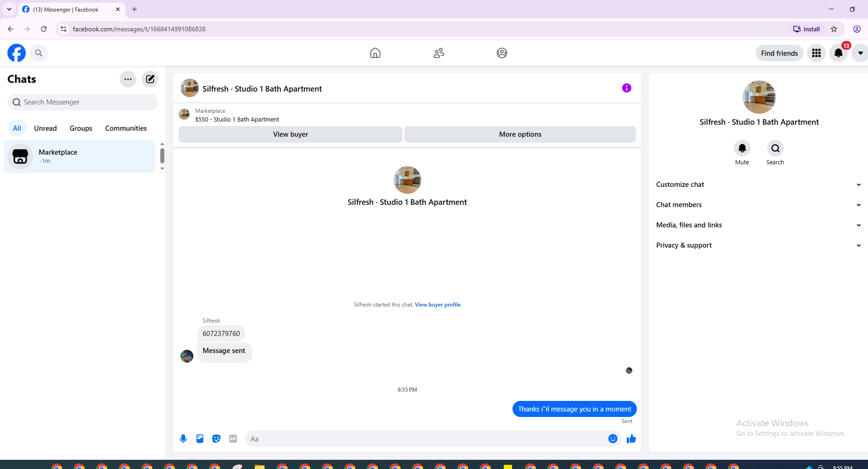Open Chats options three-dot menu
Viewport: 868px width, 469px height.
coord(128,79)
